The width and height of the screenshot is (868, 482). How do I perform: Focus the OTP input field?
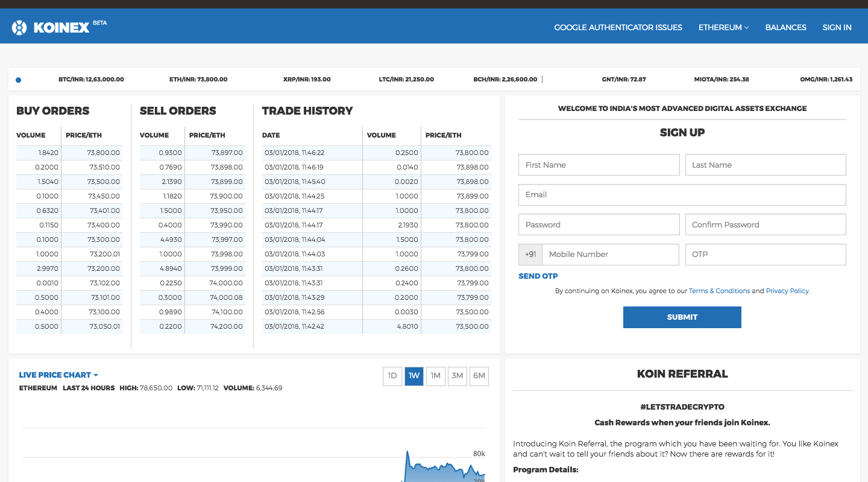766,255
